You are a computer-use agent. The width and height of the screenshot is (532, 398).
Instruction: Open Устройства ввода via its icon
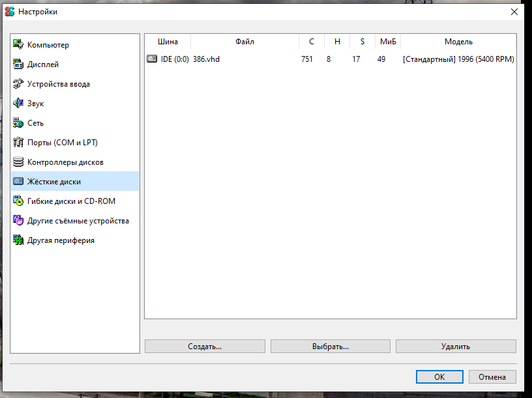(18, 84)
